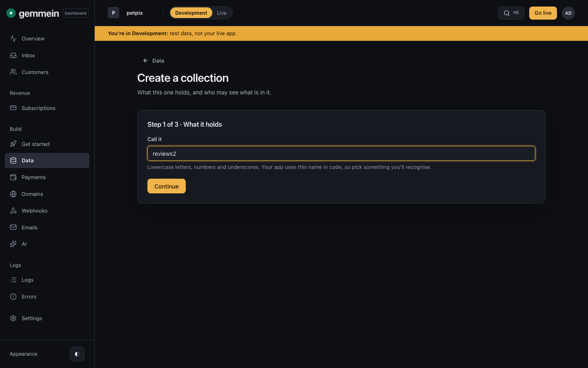The height and width of the screenshot is (368, 588).
Task: Click the Customers people icon
Action: click(x=13, y=72)
